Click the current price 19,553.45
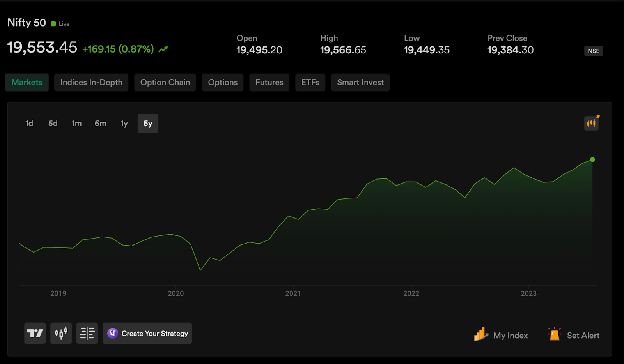Image resolution: width=624 pixels, height=364 pixels. click(x=42, y=48)
